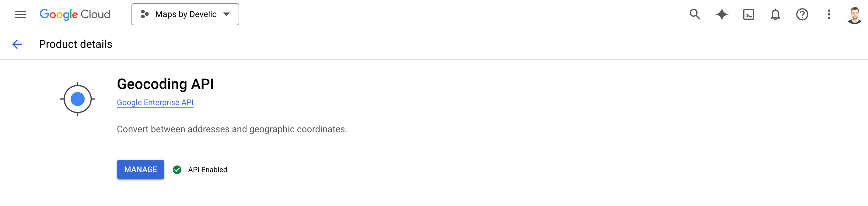Open the Google Enterprise API link

click(x=155, y=102)
